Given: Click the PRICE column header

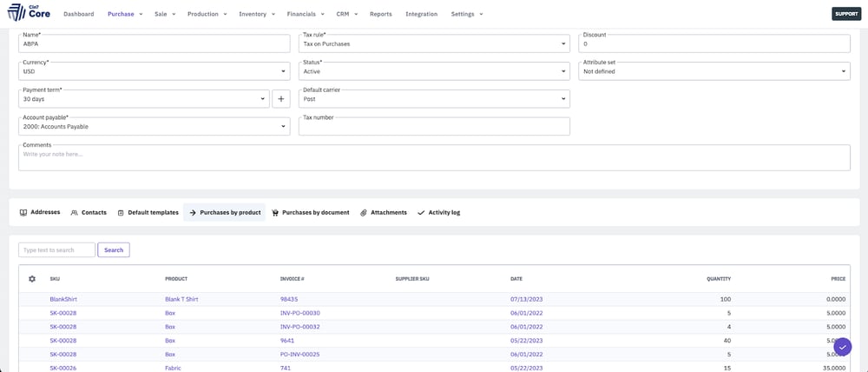Looking at the screenshot, I should point(838,279).
